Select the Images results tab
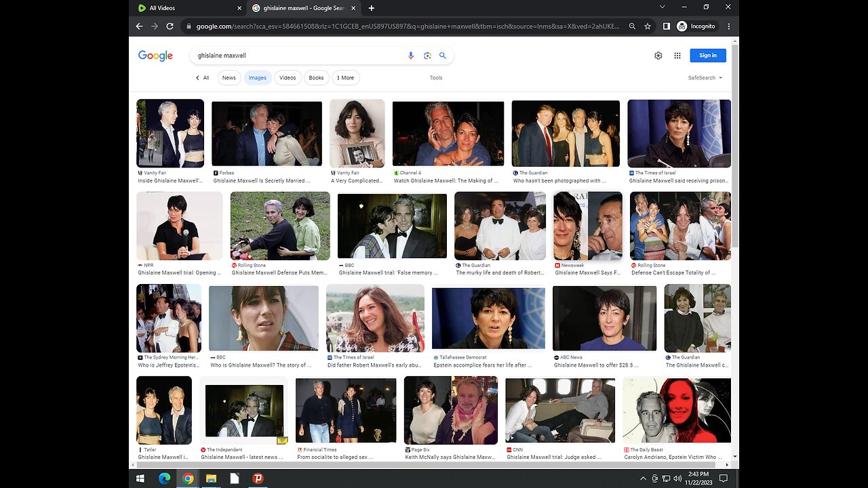 point(258,78)
